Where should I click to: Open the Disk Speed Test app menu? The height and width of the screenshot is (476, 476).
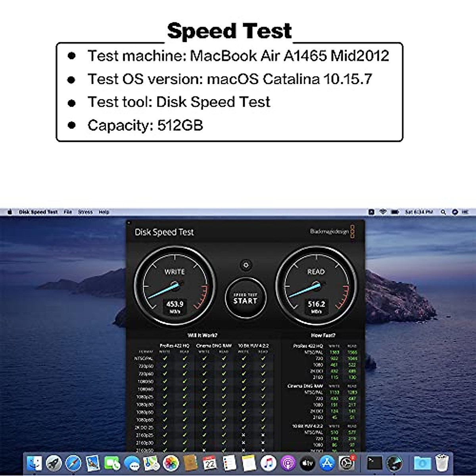(x=38, y=212)
